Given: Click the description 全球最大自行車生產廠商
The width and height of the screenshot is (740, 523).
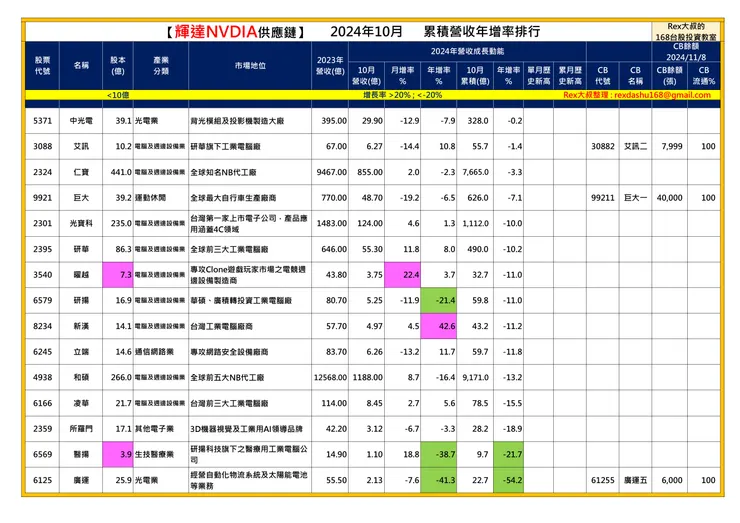Looking at the screenshot, I should 233,198.
